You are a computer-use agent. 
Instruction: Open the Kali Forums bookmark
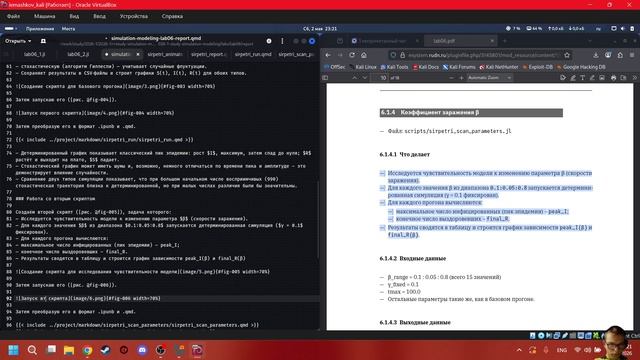click(x=459, y=67)
